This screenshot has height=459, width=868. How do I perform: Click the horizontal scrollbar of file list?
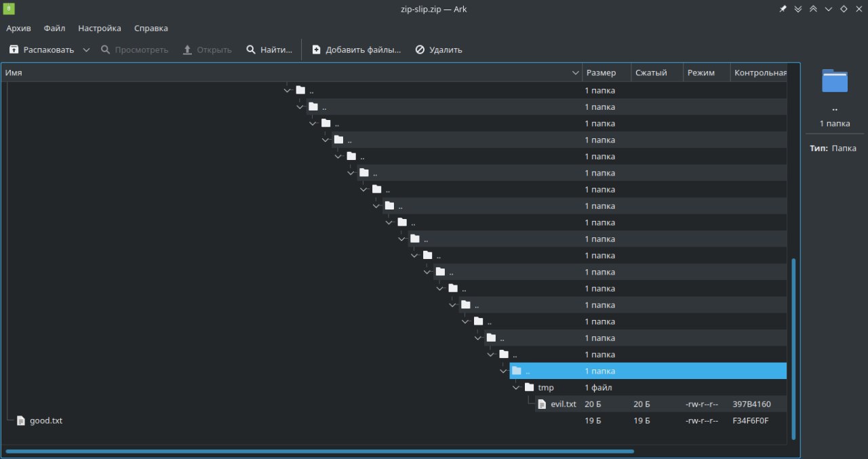[319, 451]
